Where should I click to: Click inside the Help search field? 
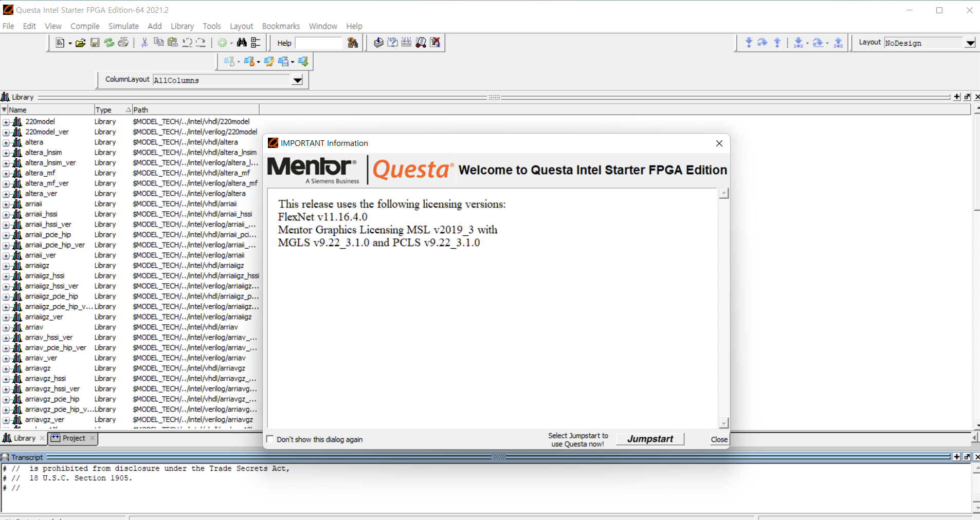click(x=319, y=43)
